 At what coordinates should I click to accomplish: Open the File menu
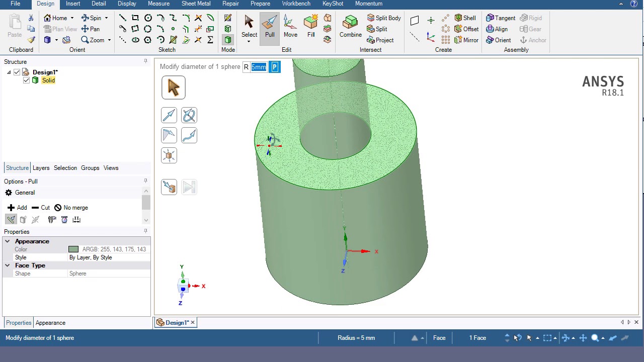click(x=15, y=4)
